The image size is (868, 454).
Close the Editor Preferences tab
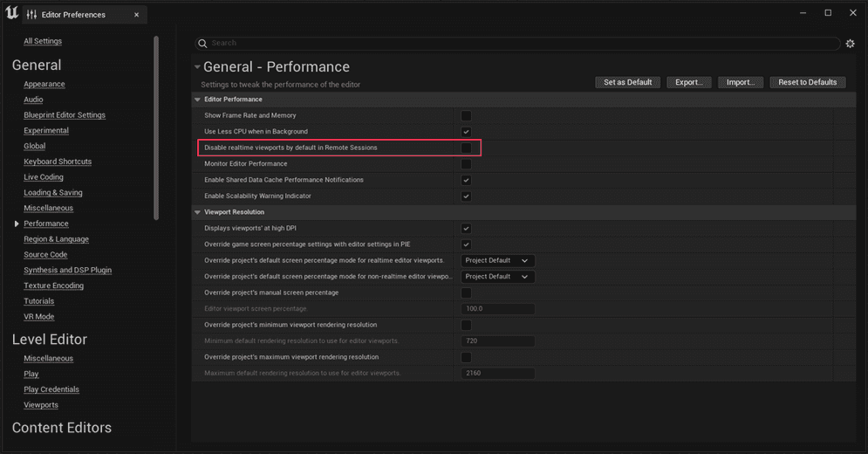pyautogui.click(x=137, y=15)
